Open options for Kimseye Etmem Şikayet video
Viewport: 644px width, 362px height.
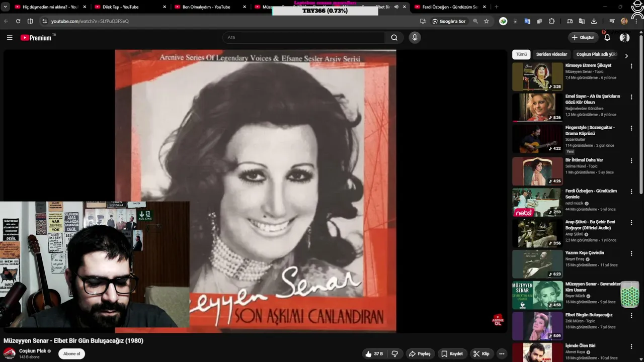pos(631,66)
